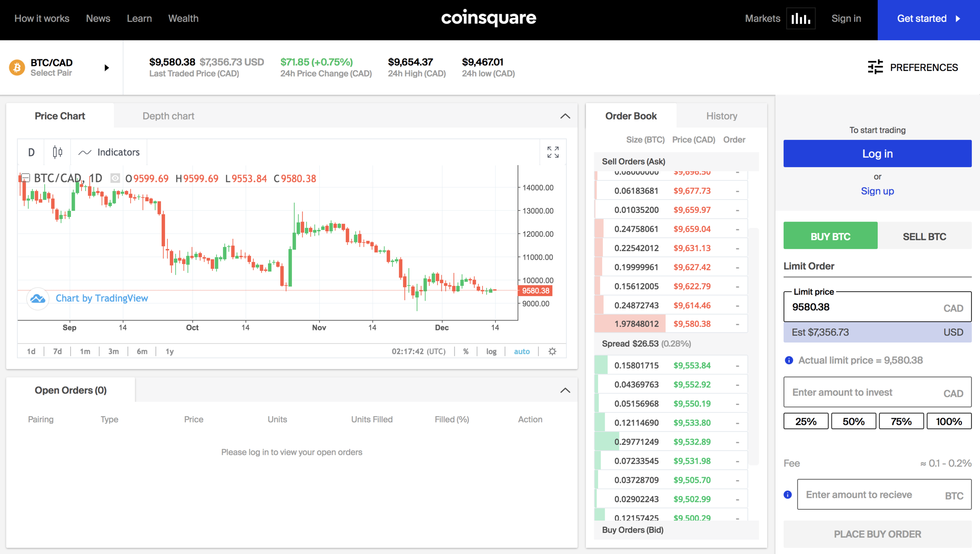The width and height of the screenshot is (980, 554).
Task: Switch to the Price Chart tab
Action: pos(60,116)
